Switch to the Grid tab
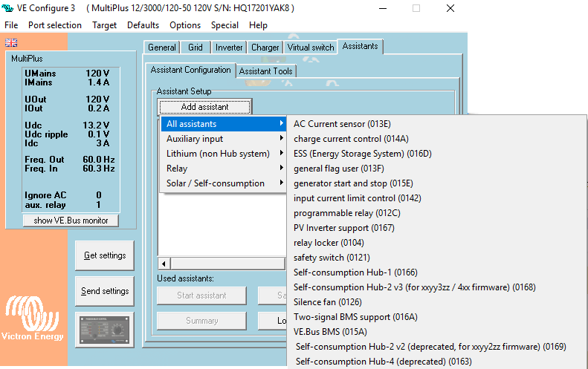This screenshot has height=369, width=588. pyautogui.click(x=195, y=48)
